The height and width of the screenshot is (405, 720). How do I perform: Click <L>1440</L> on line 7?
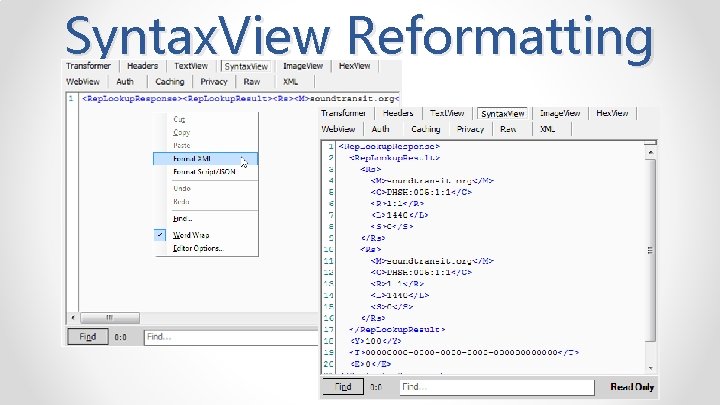coord(400,215)
